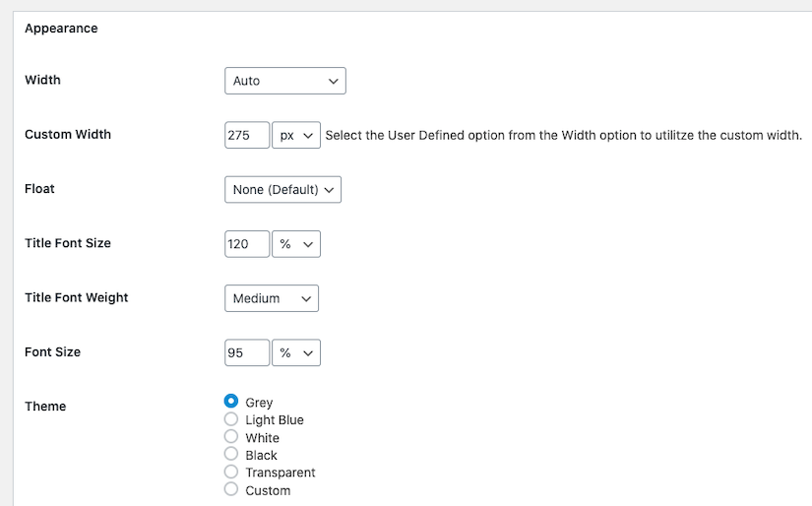Viewport: 812px width, 506px height.
Task: Select the Transparent theme option
Action: click(231, 473)
